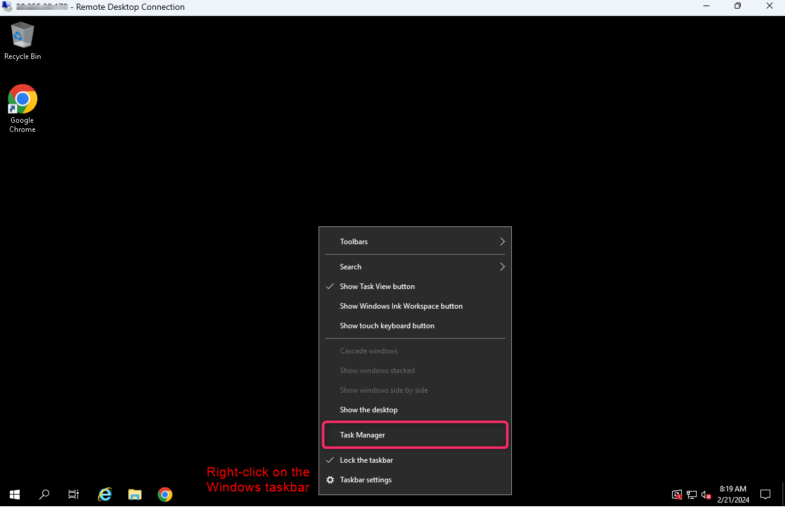Image resolution: width=785 pixels, height=532 pixels.
Task: Enable Show touch keyboard button
Action: (387, 325)
